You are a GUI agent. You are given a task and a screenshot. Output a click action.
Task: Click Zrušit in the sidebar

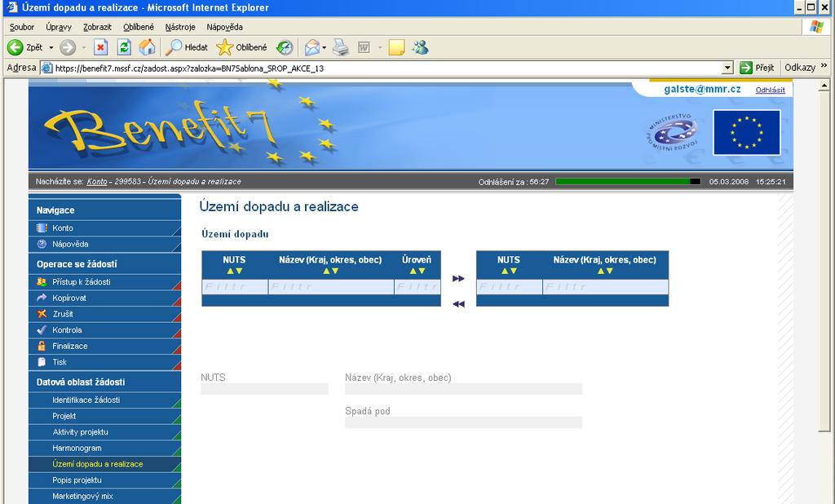105,314
